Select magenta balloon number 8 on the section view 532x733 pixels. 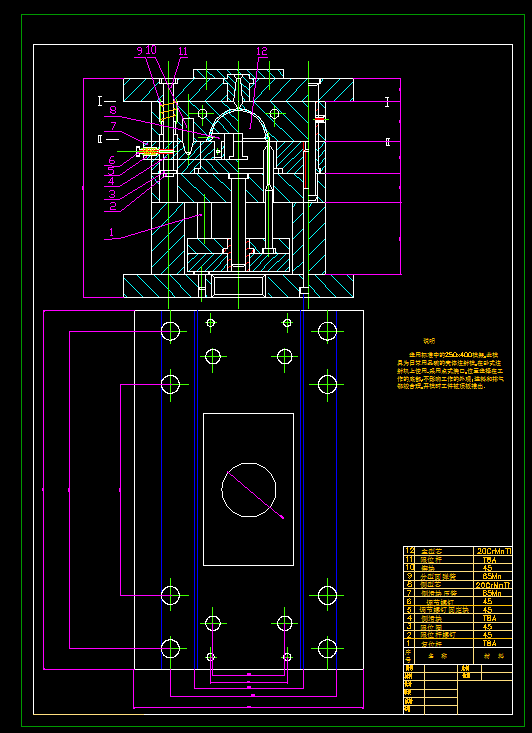(113, 110)
